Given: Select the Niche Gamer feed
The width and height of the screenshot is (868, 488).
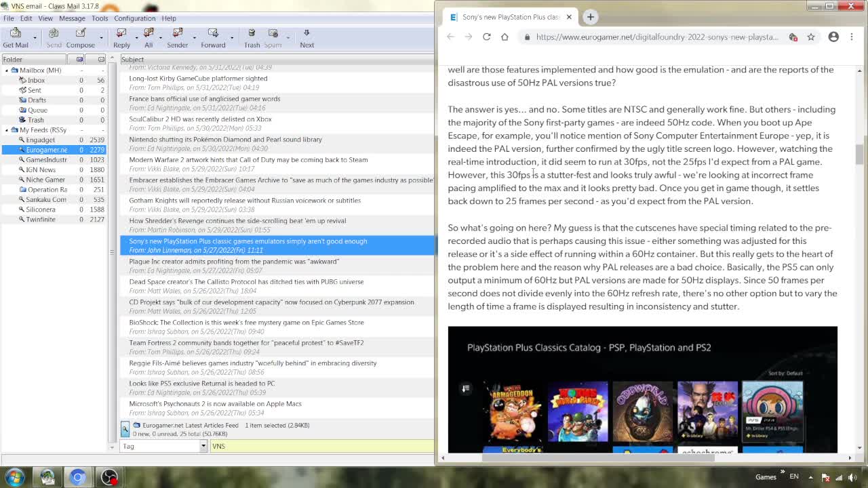Looking at the screenshot, I should point(45,180).
